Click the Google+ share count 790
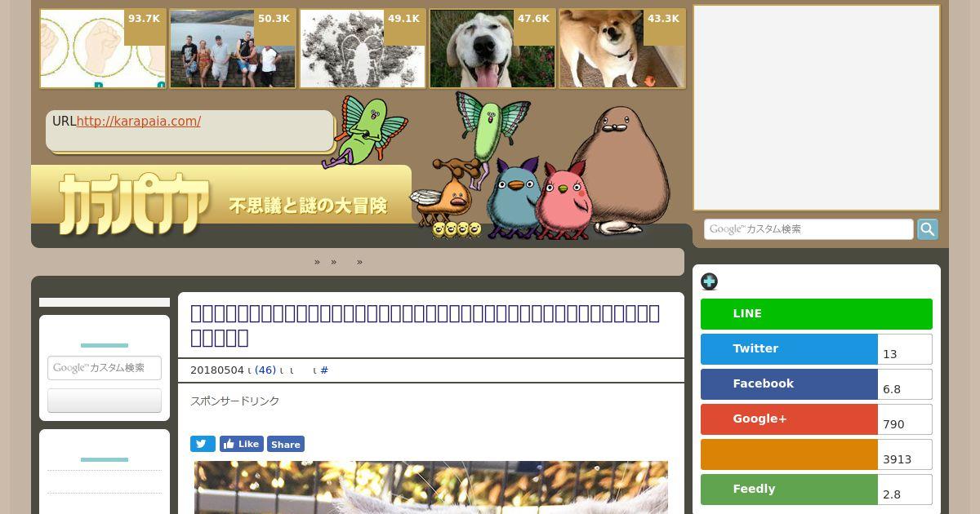Screen dimensions: 980x514 (x=905, y=420)
